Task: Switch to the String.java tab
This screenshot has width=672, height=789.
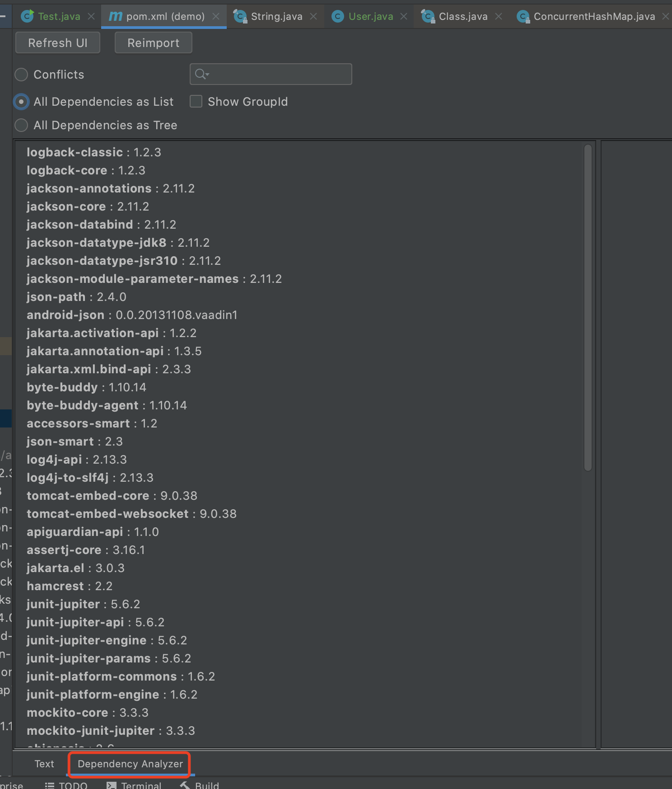Action: (x=277, y=17)
